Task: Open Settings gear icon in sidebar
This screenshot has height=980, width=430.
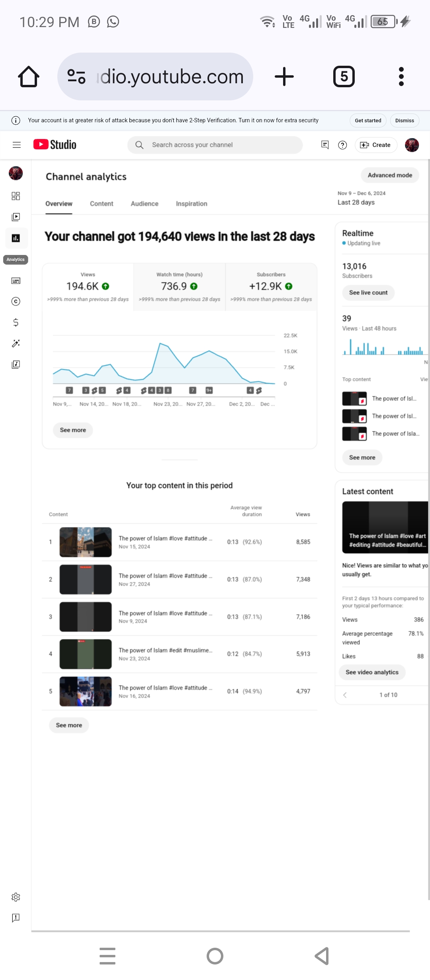Action: click(x=16, y=897)
